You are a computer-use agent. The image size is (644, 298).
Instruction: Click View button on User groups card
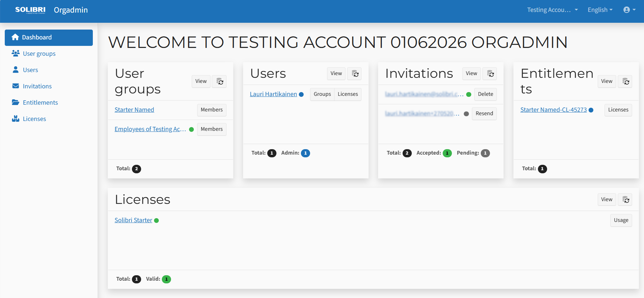pos(201,81)
